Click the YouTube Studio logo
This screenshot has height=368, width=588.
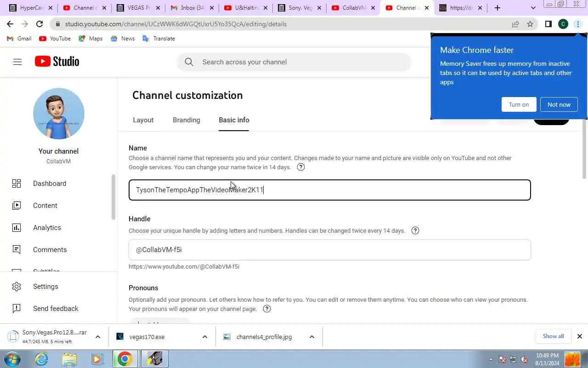tap(57, 62)
